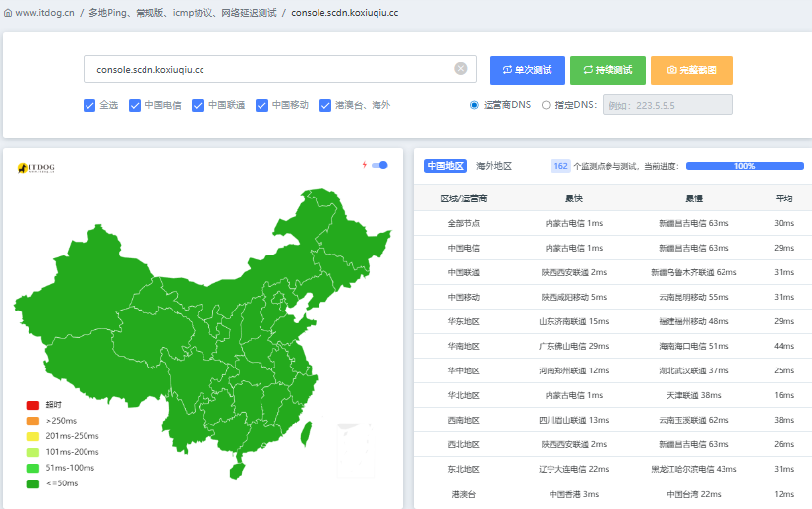Viewport: 812px width, 509px height.
Task: Toggle the blue switch above the map
Action: [379, 165]
